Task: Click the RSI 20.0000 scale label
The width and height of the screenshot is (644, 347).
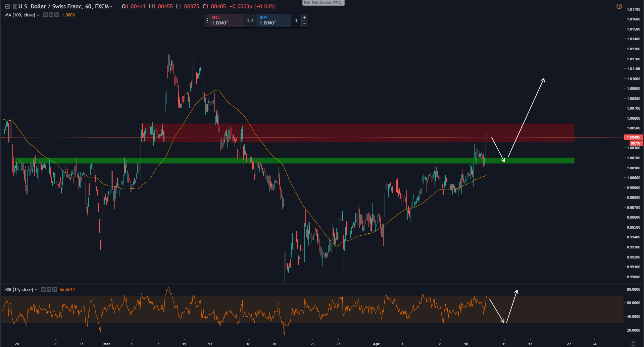Action: coord(634,330)
